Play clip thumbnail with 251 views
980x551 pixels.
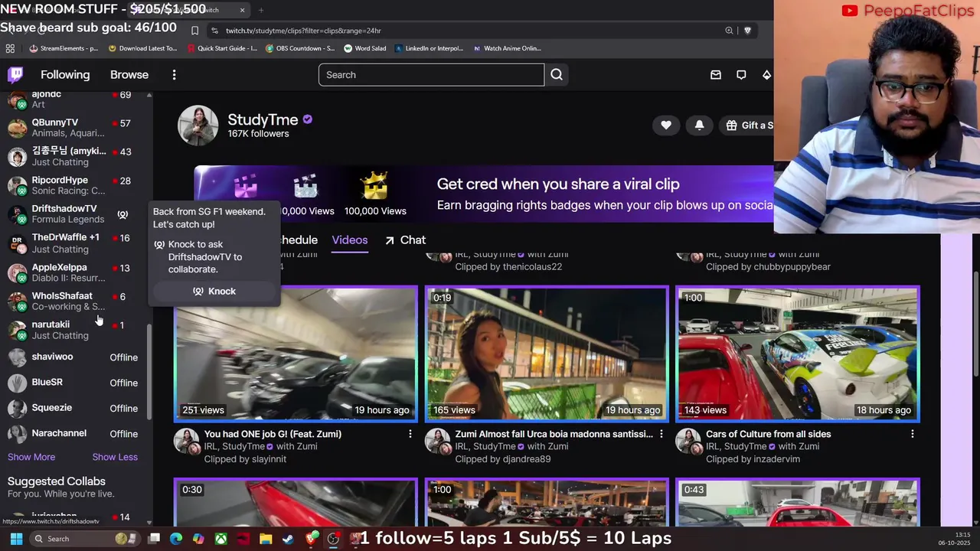click(x=296, y=354)
